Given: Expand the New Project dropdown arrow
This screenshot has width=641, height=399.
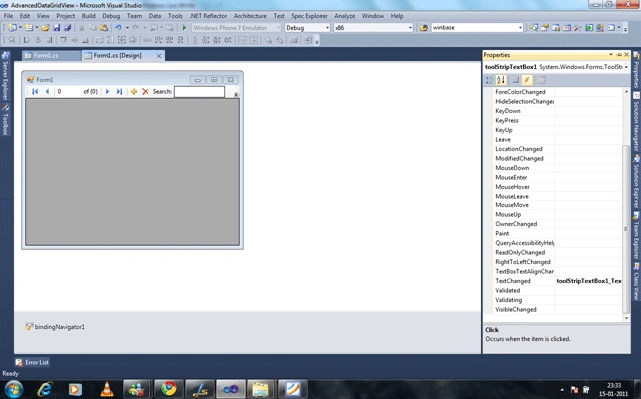Looking at the screenshot, I should 20,28.
